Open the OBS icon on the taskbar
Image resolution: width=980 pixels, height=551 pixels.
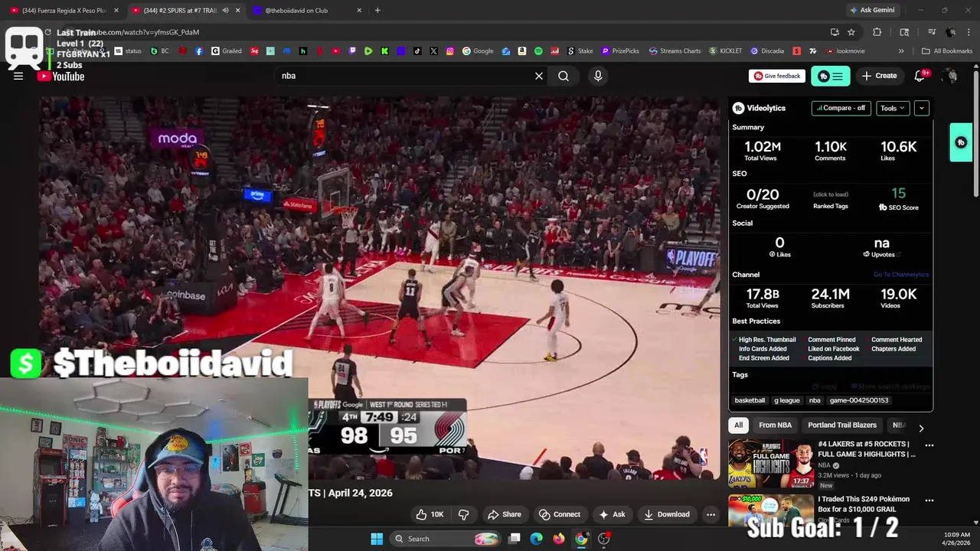pyautogui.click(x=604, y=539)
